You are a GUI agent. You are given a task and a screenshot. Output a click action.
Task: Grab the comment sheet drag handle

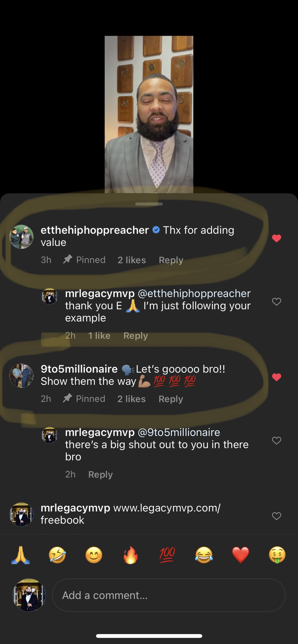pyautogui.click(x=149, y=204)
